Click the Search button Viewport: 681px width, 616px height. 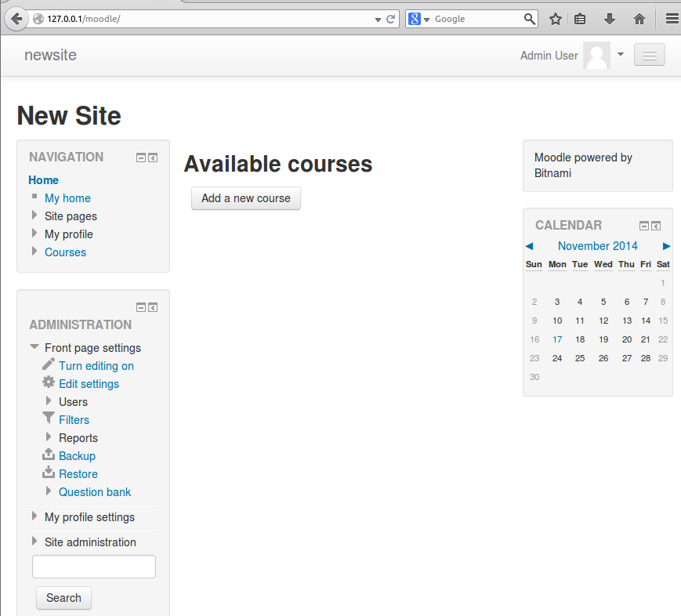click(63, 598)
